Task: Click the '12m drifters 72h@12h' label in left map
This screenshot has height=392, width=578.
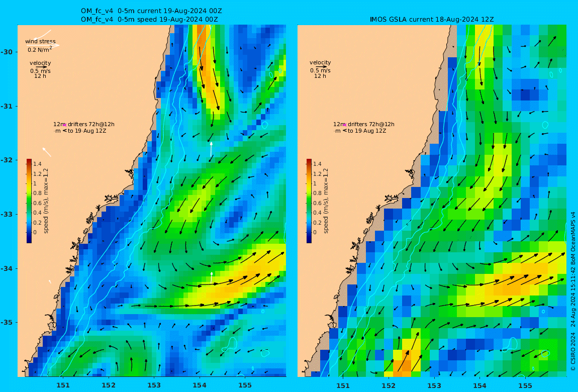Action: point(83,124)
